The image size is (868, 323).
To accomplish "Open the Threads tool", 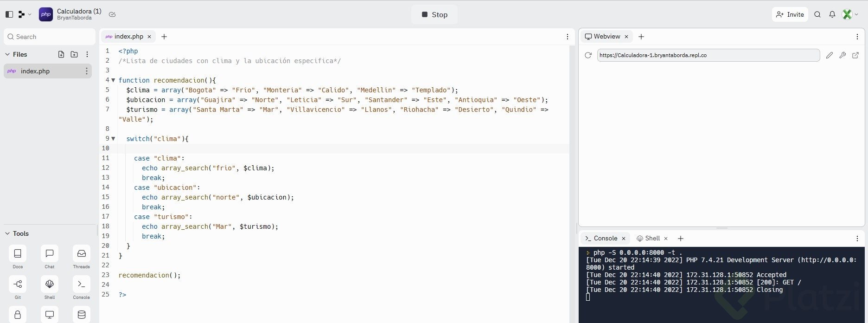I will [81, 253].
